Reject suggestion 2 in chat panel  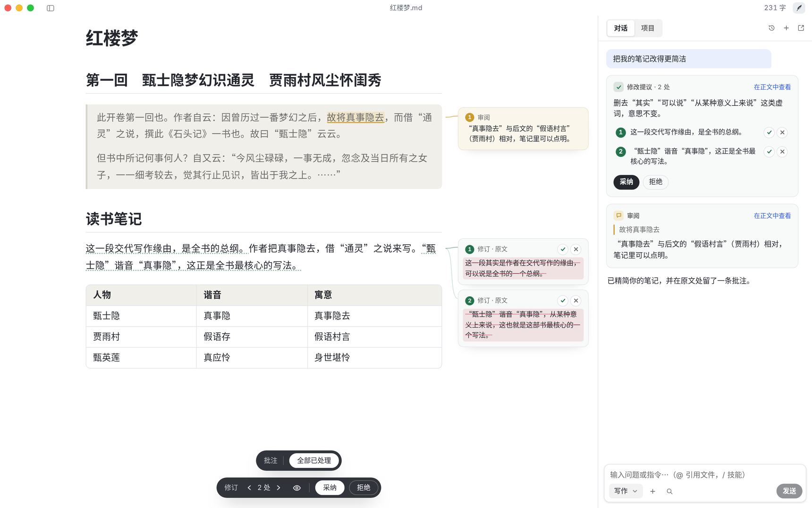(782, 152)
